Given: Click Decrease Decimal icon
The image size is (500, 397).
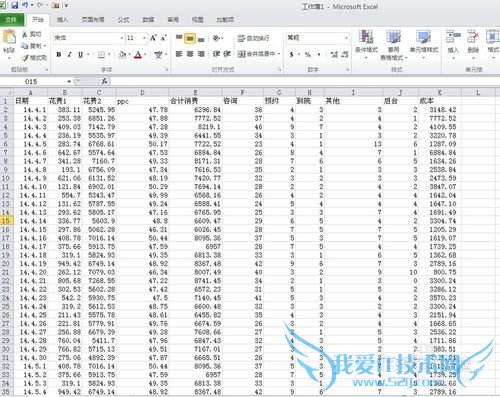Looking at the screenshot, I should tap(345, 54).
